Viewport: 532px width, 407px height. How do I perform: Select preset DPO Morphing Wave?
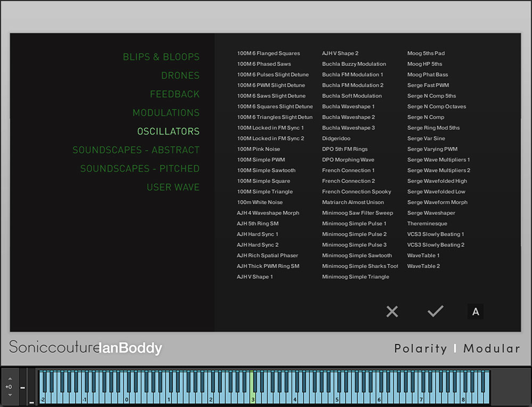click(x=348, y=160)
